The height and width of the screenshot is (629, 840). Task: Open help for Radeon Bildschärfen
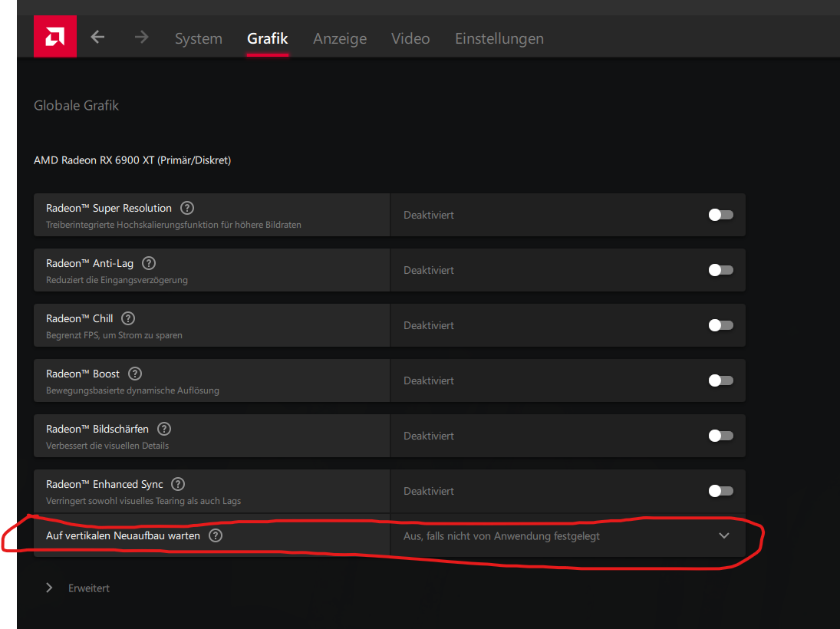point(164,429)
